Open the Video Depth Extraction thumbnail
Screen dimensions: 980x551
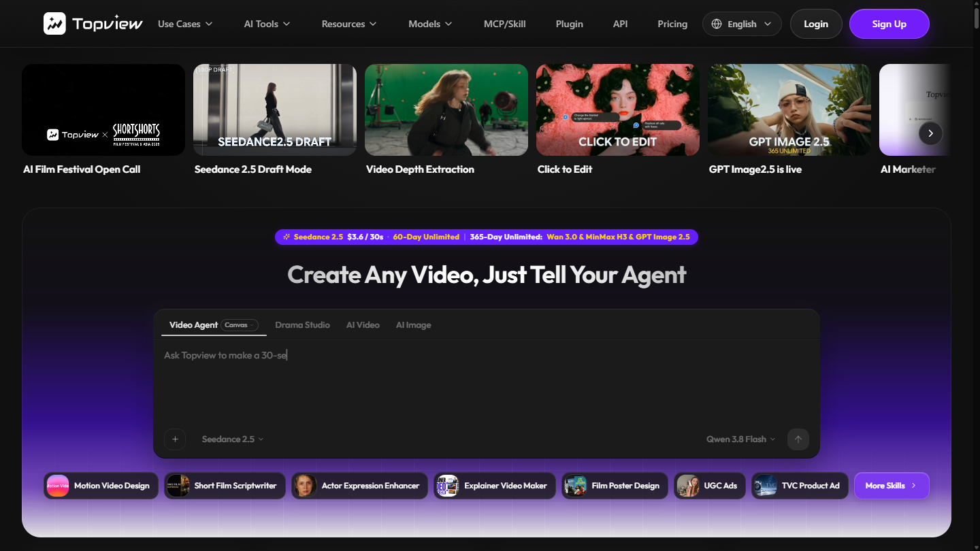point(446,110)
